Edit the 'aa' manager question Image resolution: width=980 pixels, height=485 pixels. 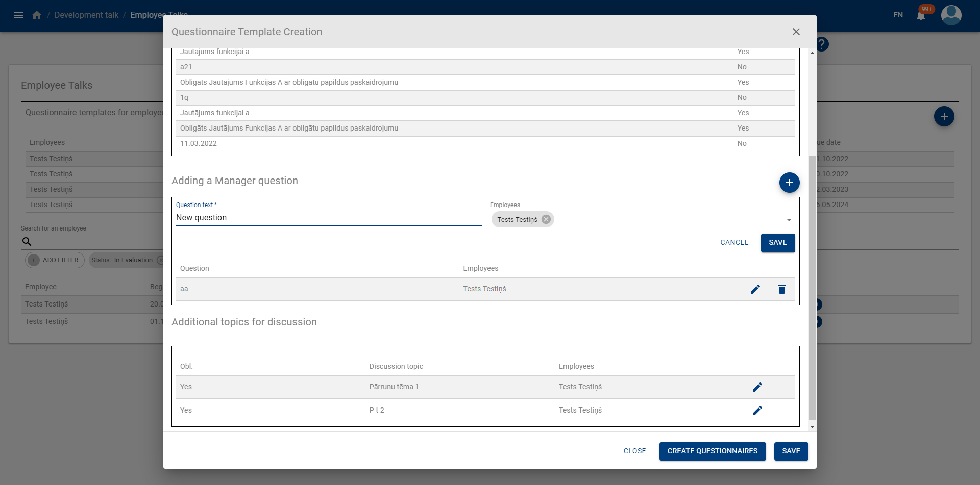click(x=755, y=289)
